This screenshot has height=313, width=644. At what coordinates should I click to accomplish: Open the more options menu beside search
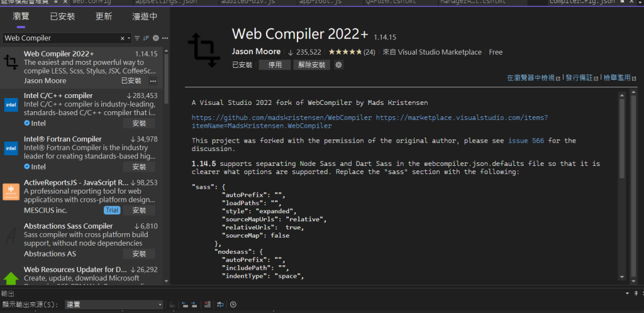coord(165,38)
